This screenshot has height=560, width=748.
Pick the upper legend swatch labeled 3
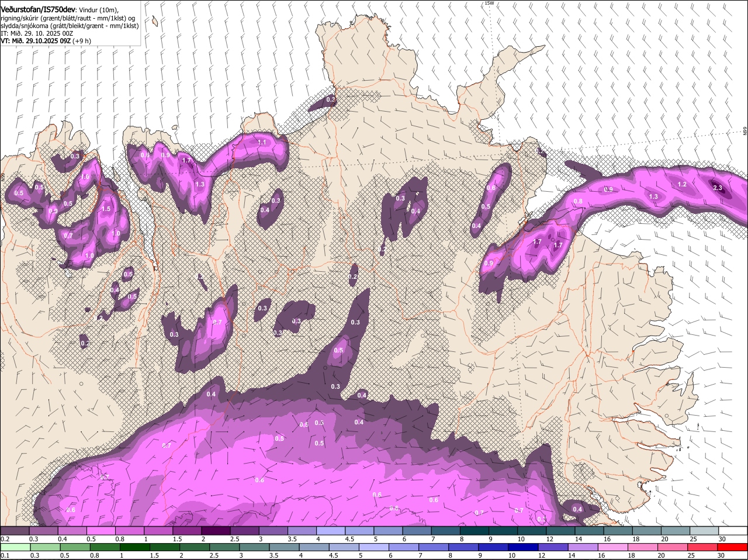(273, 530)
